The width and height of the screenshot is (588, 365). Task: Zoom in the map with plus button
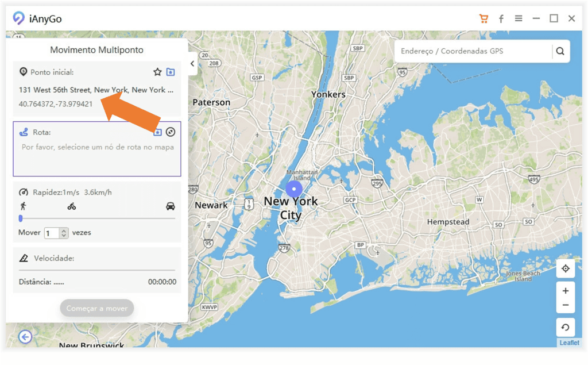566,291
